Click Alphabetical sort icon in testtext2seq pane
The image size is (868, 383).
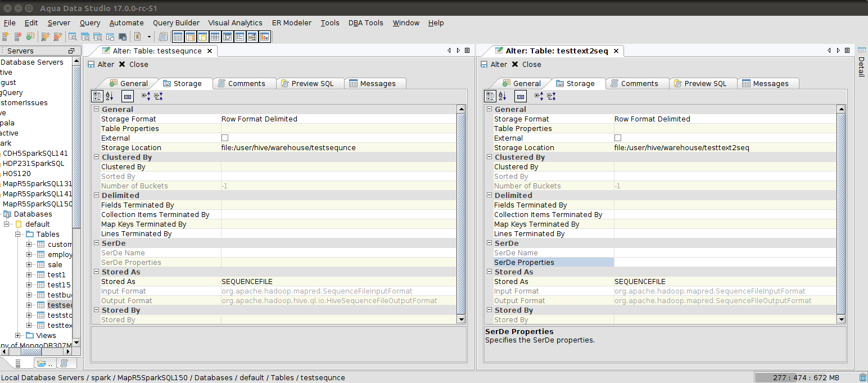503,96
